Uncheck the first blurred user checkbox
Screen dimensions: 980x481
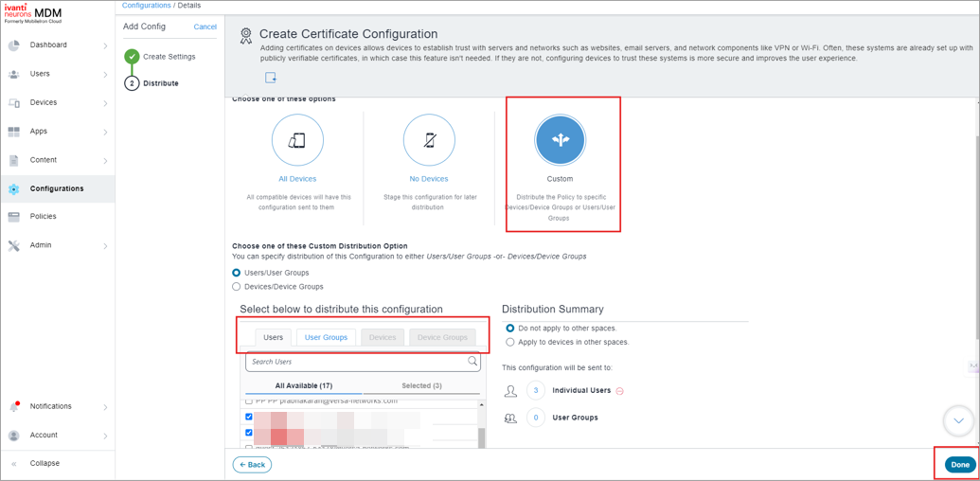pyautogui.click(x=249, y=417)
